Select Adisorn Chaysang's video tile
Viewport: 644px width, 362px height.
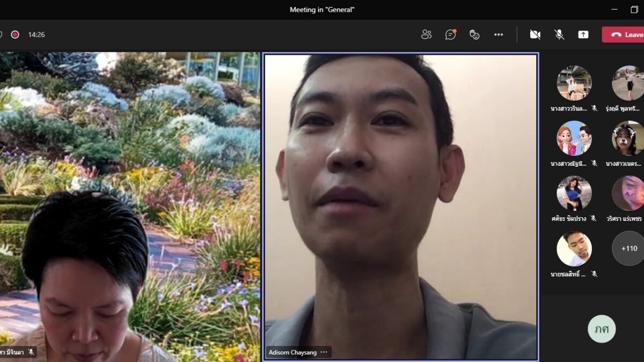[x=400, y=206]
